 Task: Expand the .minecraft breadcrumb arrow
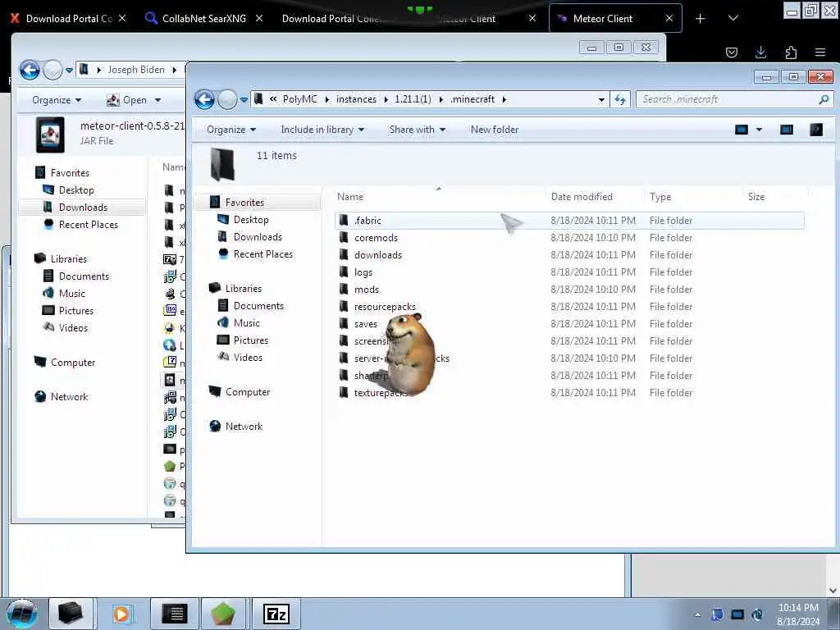coord(504,99)
